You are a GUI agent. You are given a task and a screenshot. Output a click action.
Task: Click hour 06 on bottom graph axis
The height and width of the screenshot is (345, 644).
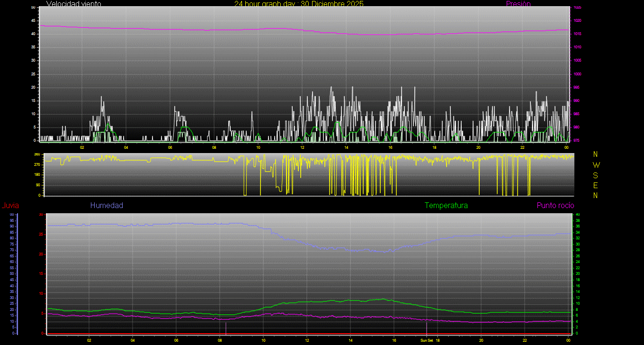click(176, 340)
